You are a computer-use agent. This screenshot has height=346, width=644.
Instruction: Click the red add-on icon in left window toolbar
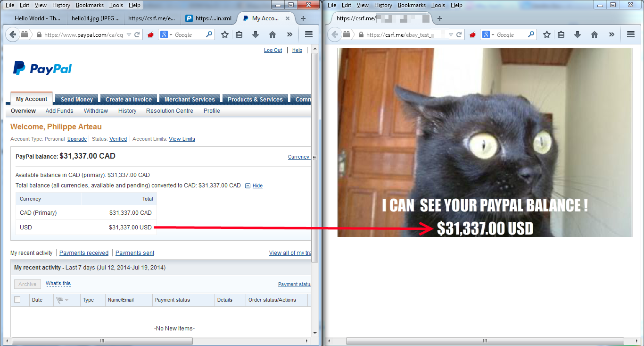[151, 35]
